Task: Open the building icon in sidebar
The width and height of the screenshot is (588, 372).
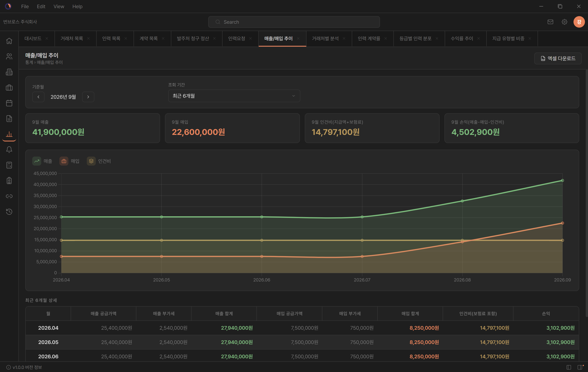Action: point(9,72)
